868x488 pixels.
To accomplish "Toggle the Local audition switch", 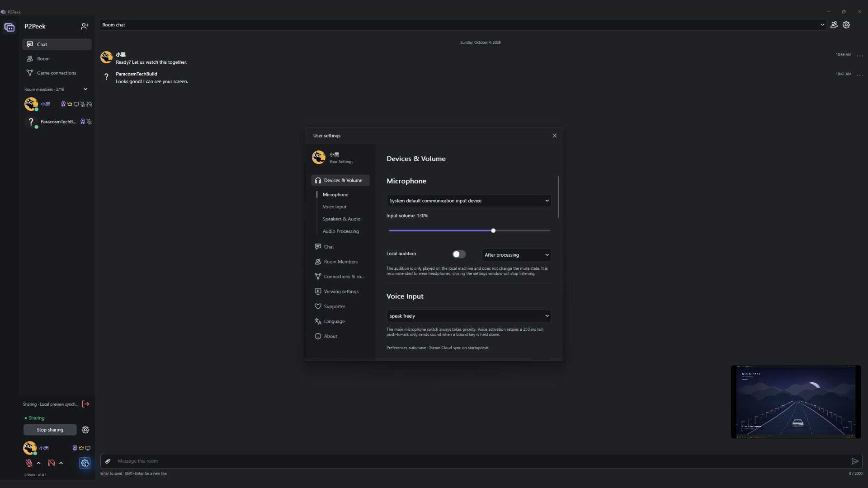I will click(x=459, y=254).
